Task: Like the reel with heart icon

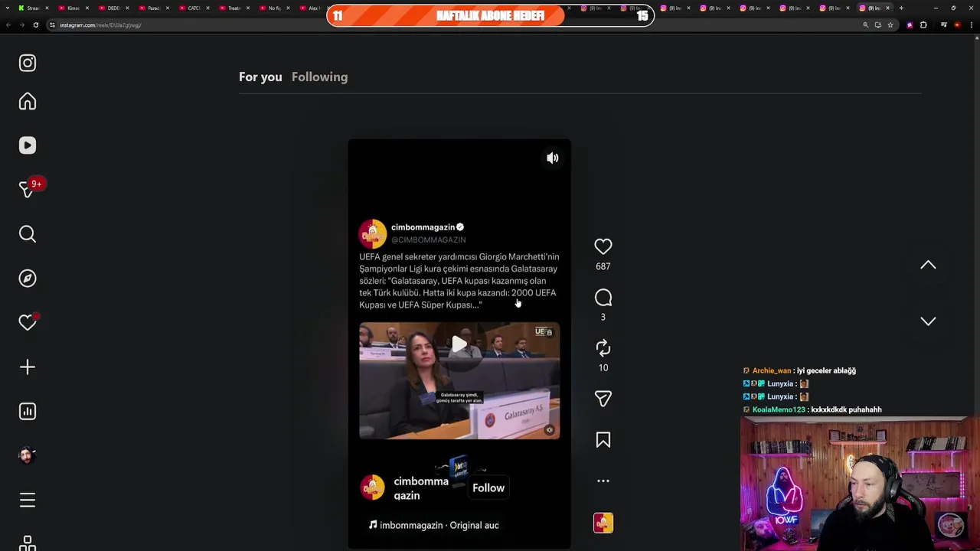Action: (x=603, y=246)
